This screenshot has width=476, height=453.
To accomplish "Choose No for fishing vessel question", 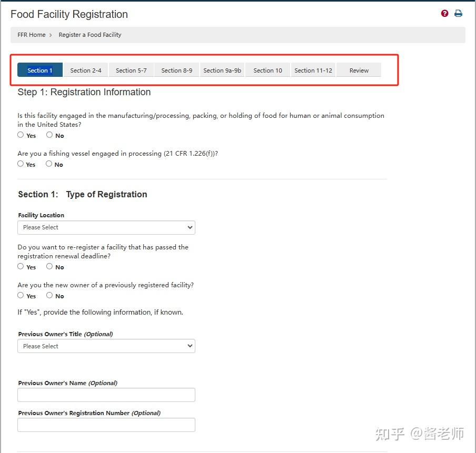I will coord(48,164).
